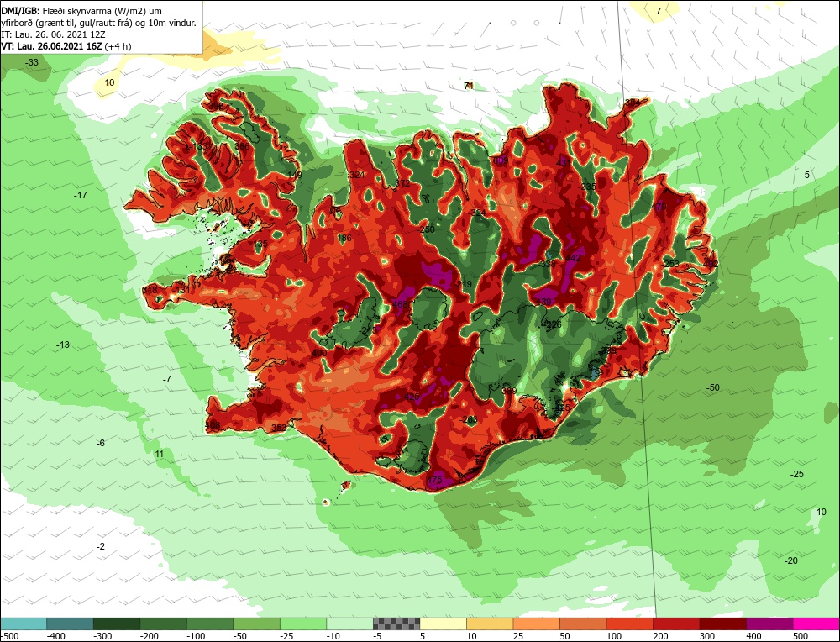This screenshot has width=840, height=642.
Task: Click the pale green -10 to -5 swatch
Action: pyautogui.click(x=349, y=624)
